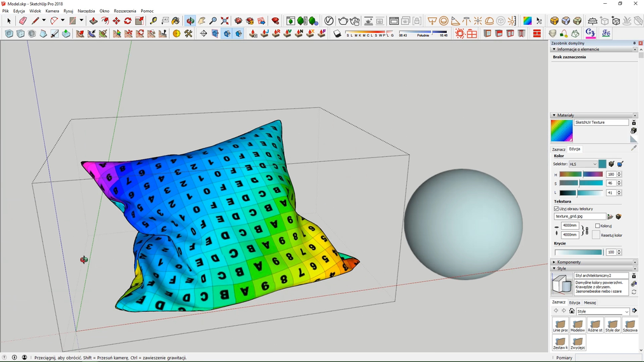Pick the Eraser tool
Screen dimensions: 644x362
click(x=23, y=20)
